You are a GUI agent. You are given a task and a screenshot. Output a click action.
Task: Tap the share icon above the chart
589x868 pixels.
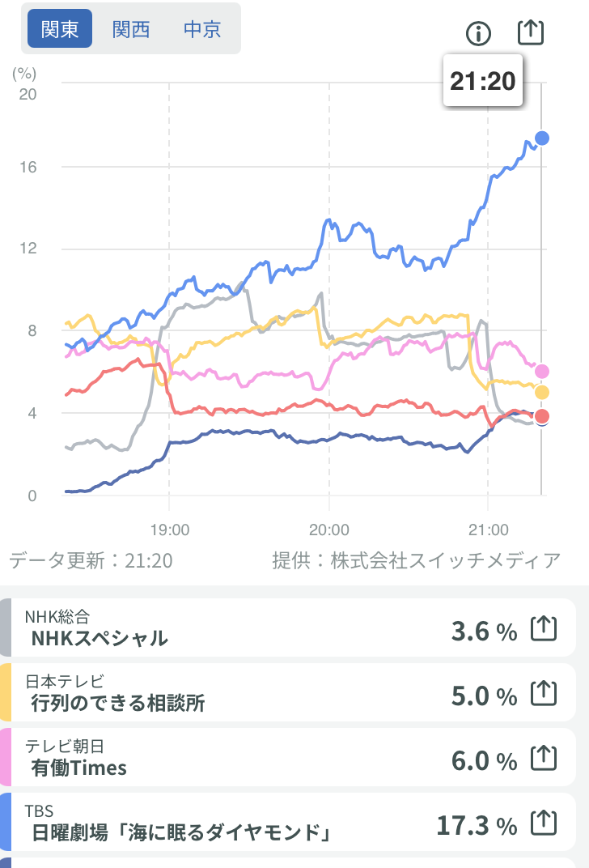point(531,32)
